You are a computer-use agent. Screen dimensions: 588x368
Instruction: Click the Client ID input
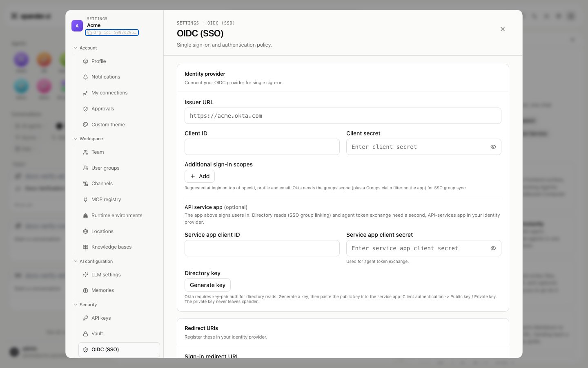262,147
